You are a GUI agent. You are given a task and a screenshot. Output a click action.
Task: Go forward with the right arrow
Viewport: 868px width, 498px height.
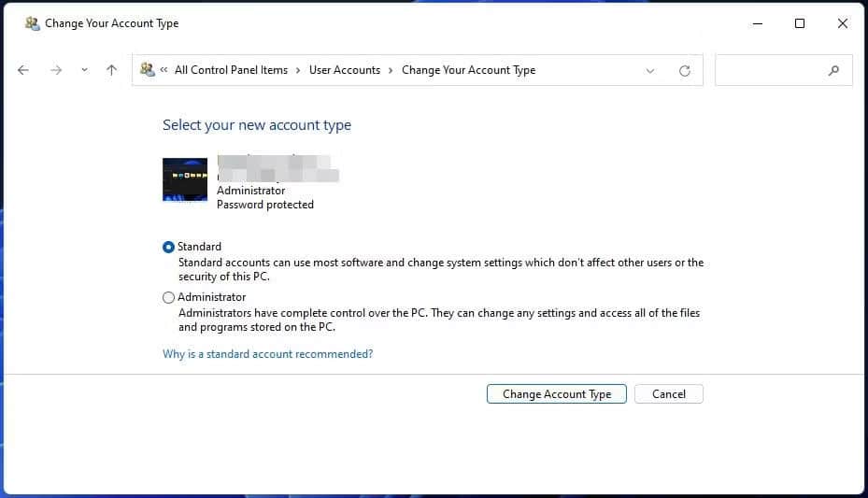[x=56, y=70]
